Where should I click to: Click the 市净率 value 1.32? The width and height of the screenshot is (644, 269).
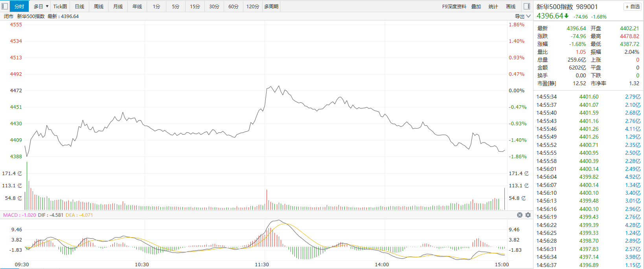[x=634, y=83]
